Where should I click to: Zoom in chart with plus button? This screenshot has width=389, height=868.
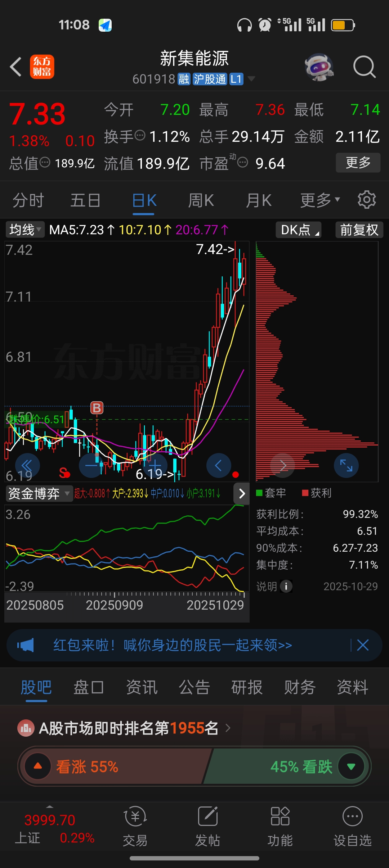click(155, 465)
